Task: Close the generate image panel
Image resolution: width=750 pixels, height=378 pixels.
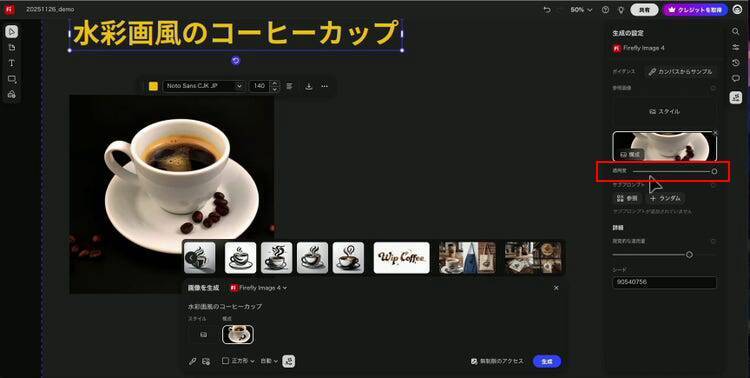Action: pos(556,288)
